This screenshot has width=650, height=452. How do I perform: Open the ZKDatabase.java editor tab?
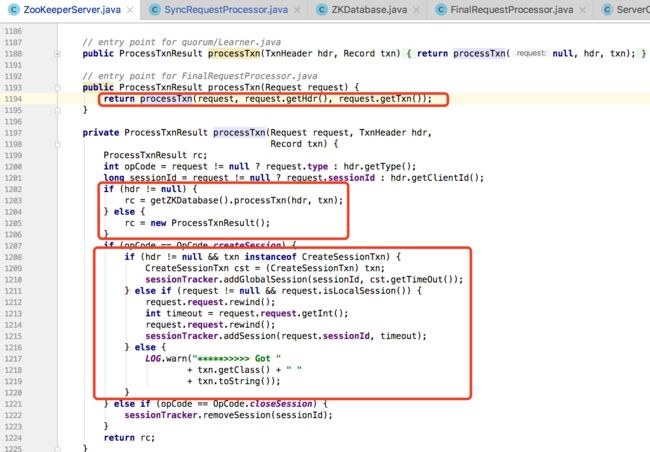(x=369, y=10)
